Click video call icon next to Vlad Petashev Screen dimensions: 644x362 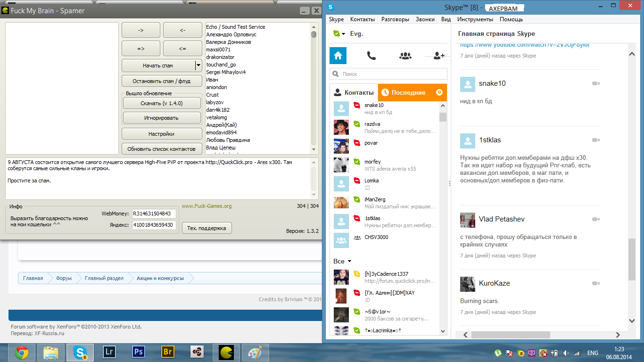click(x=595, y=219)
